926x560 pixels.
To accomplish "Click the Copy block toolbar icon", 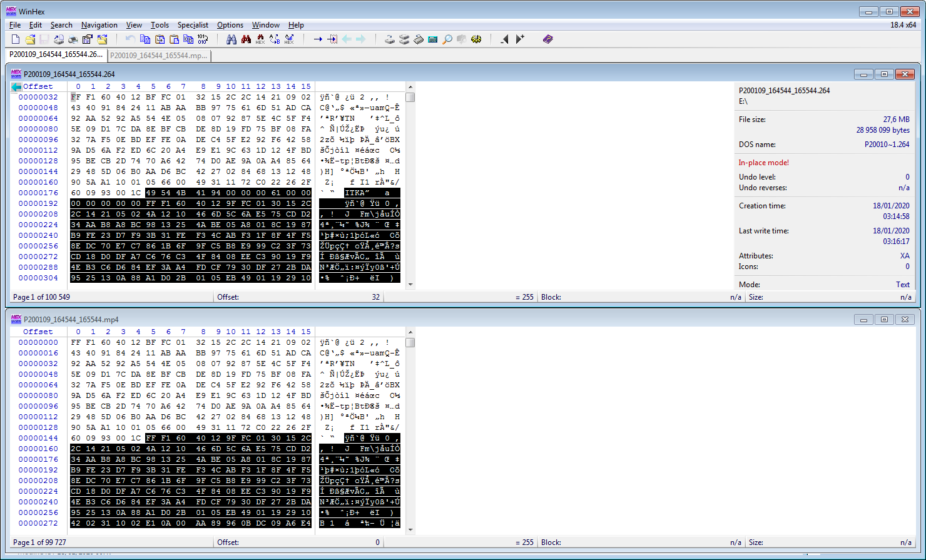I will click(145, 39).
